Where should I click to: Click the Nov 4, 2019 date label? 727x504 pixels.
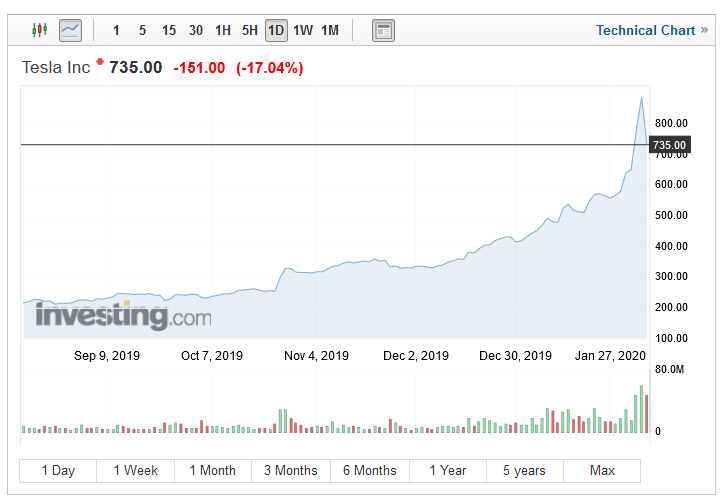coord(316,356)
